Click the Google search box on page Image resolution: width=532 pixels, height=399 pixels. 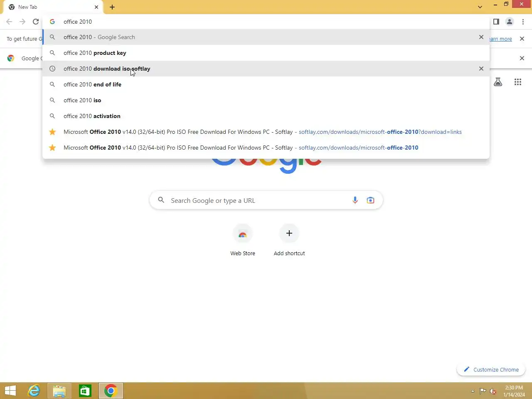tap(266, 200)
